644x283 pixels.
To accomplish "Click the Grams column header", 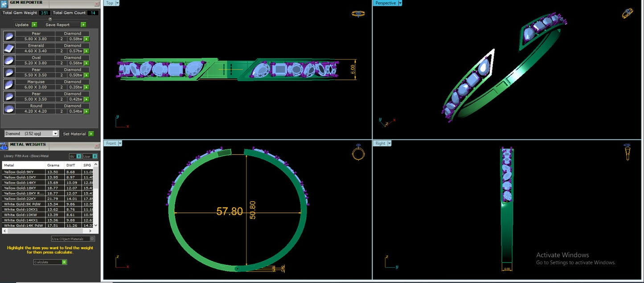I will click(55, 165).
